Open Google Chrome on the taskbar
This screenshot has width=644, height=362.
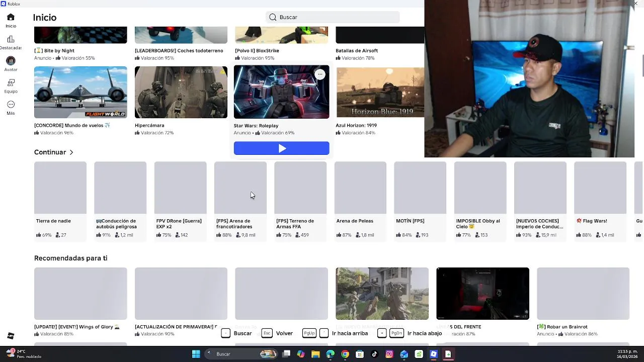pos(345,354)
